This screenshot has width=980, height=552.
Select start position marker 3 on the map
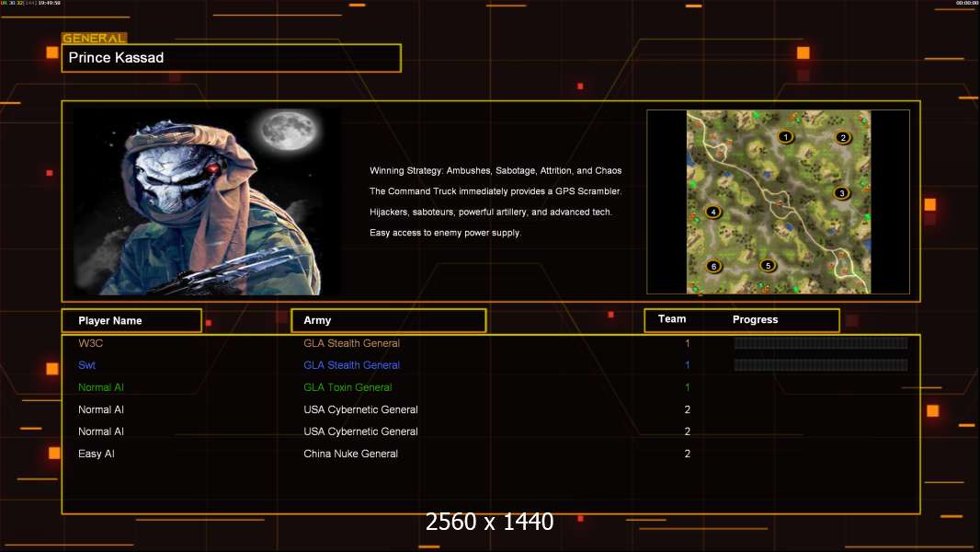(842, 193)
